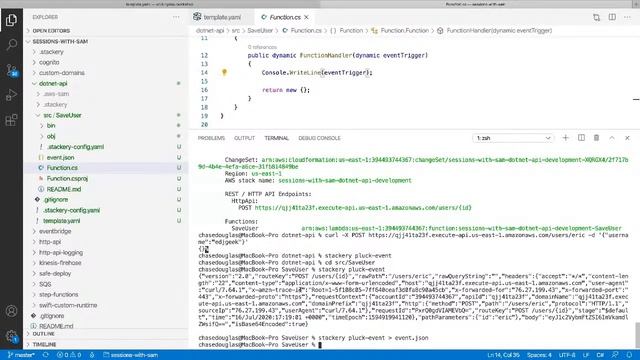
Task: Click the lightbulb code action on line 14
Action: (224, 72)
